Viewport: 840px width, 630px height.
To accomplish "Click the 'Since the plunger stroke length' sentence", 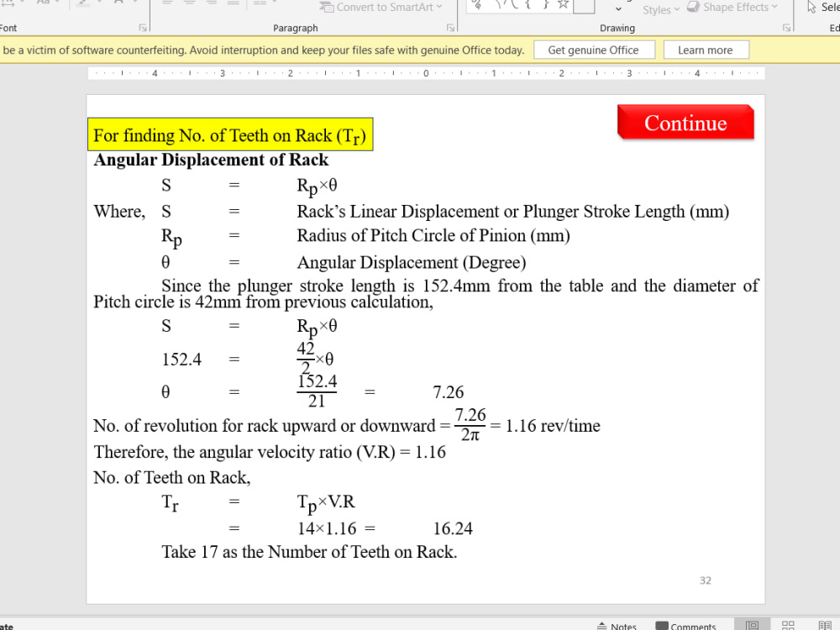I will 426,293.
